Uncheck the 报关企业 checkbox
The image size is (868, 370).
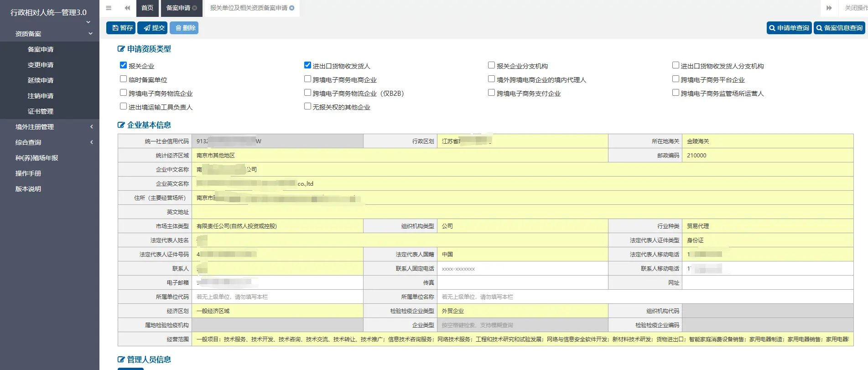point(123,65)
